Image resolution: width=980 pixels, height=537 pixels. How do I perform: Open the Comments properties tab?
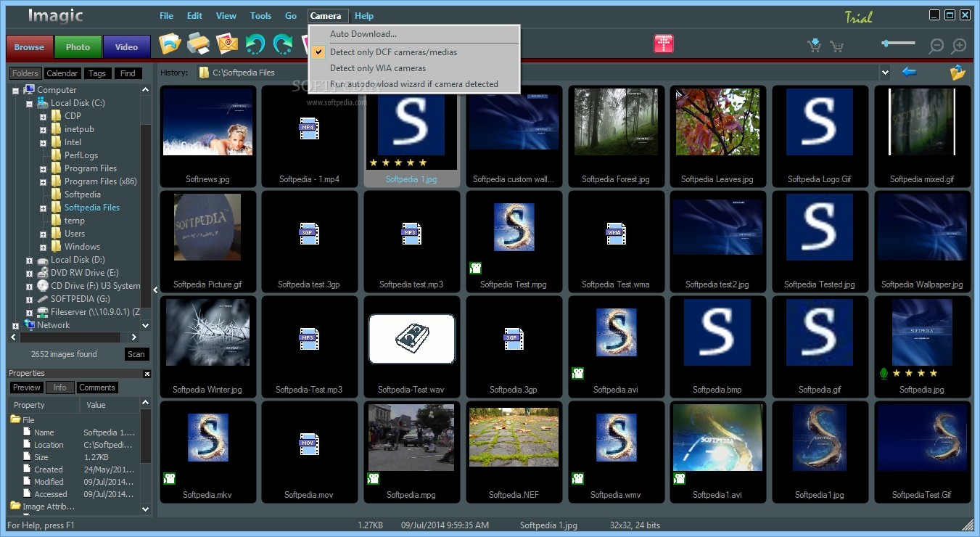tap(97, 388)
